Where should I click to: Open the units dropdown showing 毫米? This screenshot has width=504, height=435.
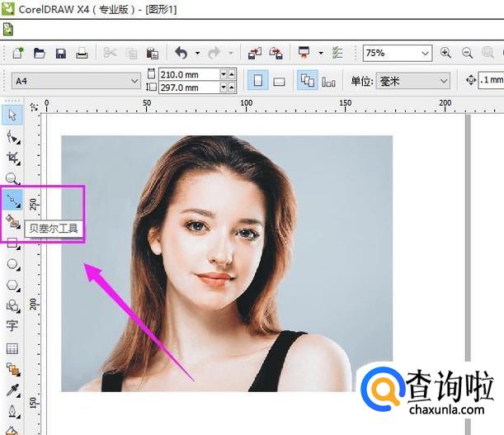coord(444,81)
